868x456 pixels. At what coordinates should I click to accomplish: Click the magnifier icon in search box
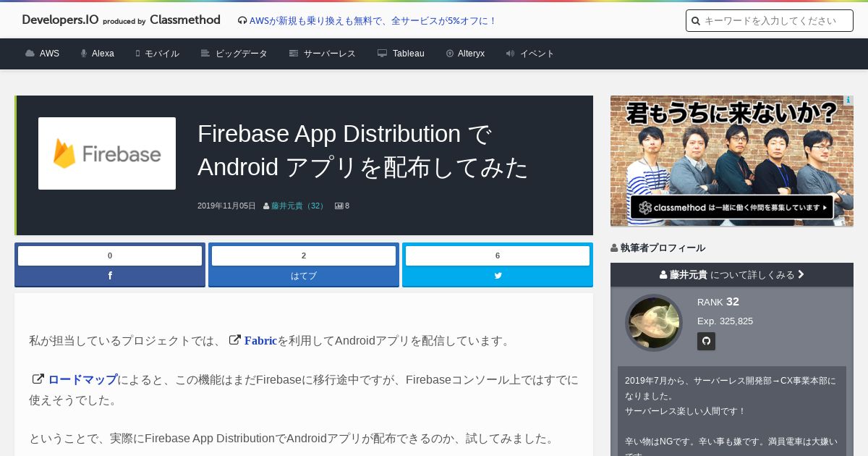(x=696, y=21)
